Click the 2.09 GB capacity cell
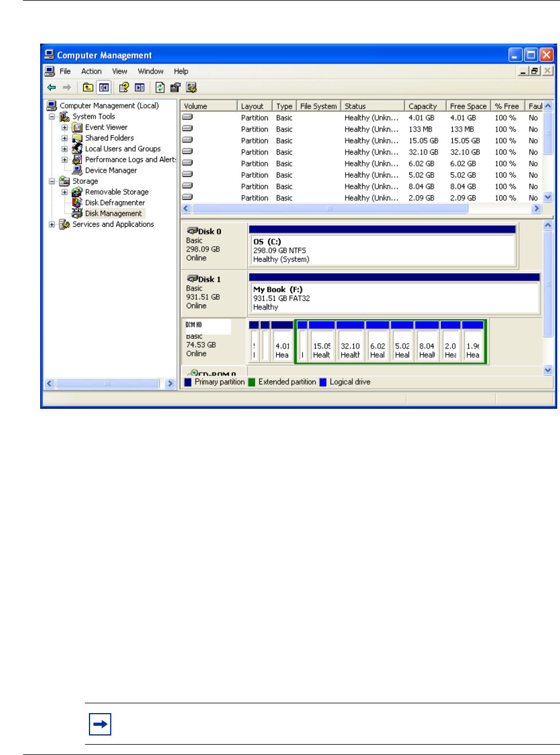Viewport: 560px width, 755px height. [x=421, y=198]
